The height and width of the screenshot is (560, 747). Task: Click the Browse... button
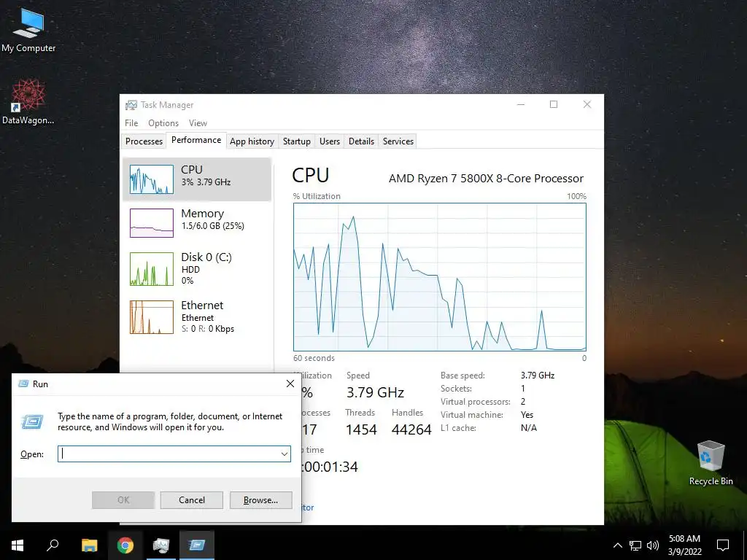point(260,500)
